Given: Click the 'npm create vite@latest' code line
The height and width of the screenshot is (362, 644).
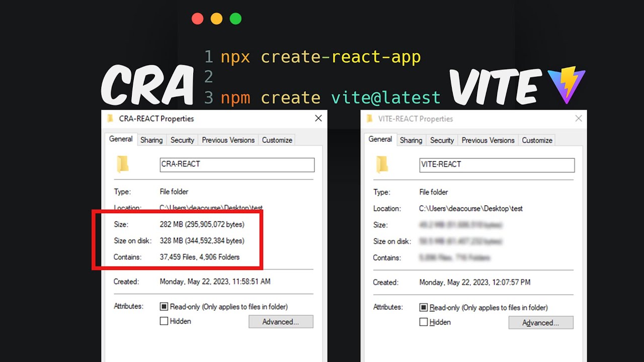Looking at the screenshot, I should pos(331,98).
